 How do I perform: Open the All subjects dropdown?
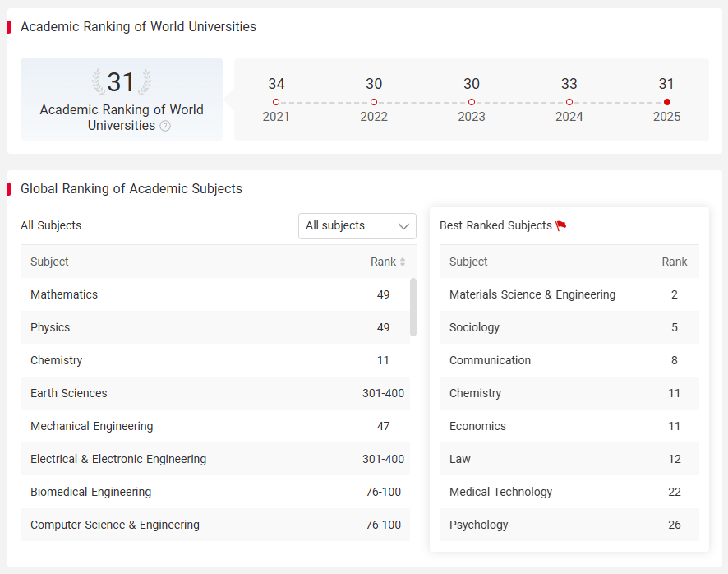357,226
